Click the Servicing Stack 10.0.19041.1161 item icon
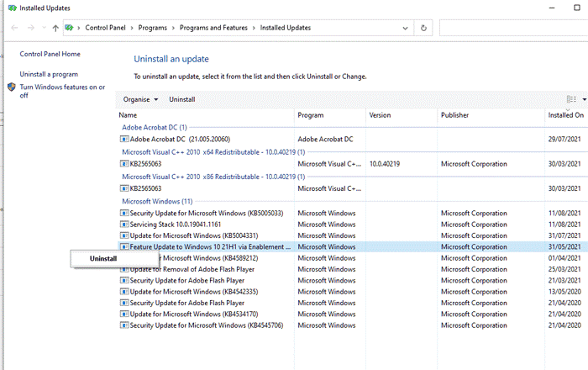Screen dimensions: 588x370 click(x=124, y=225)
